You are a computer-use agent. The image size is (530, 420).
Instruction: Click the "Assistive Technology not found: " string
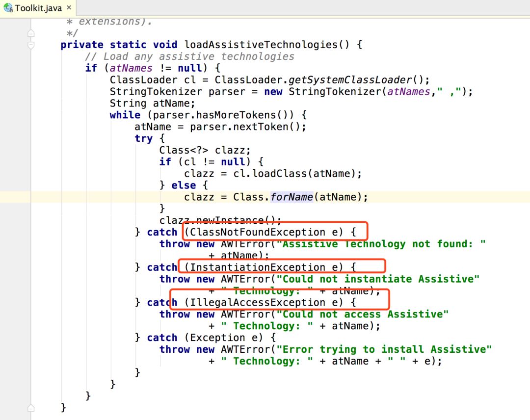coord(381,244)
